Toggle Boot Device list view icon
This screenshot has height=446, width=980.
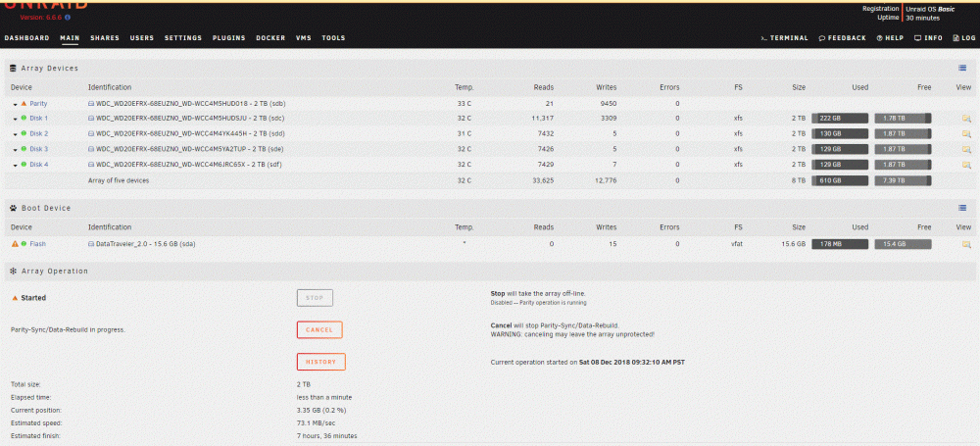(962, 208)
